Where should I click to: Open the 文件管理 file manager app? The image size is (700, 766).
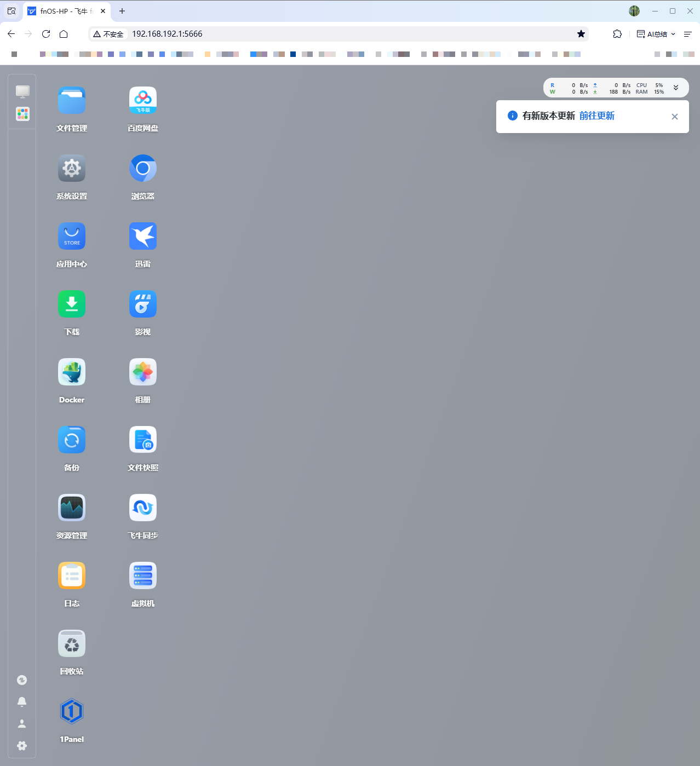click(72, 100)
